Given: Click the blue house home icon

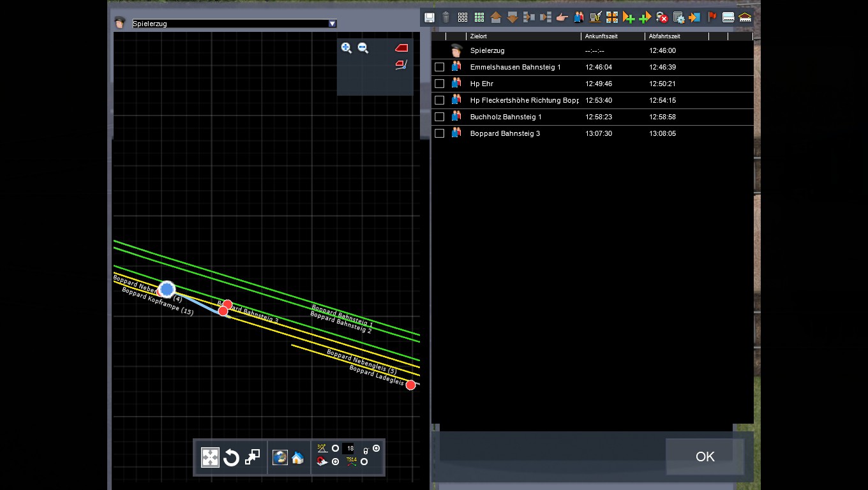Looking at the screenshot, I should (x=297, y=457).
